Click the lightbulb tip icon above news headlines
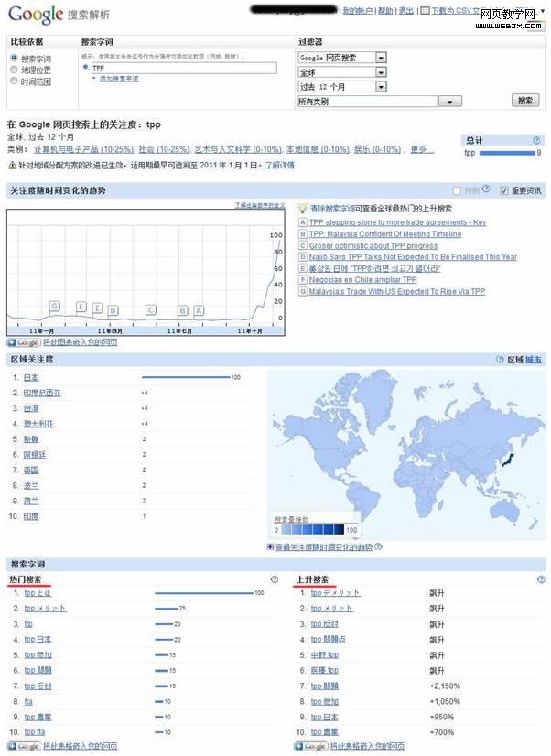This screenshot has height=756, width=551. point(303,209)
